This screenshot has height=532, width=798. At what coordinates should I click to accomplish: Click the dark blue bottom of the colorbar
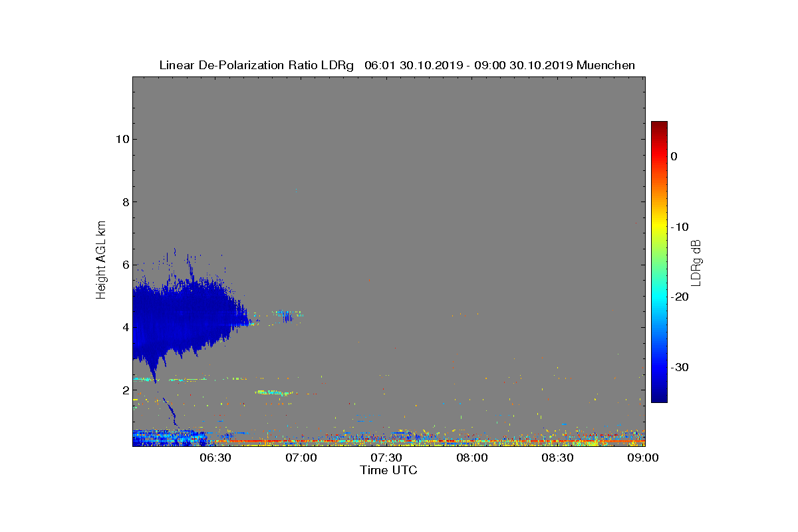pos(659,396)
